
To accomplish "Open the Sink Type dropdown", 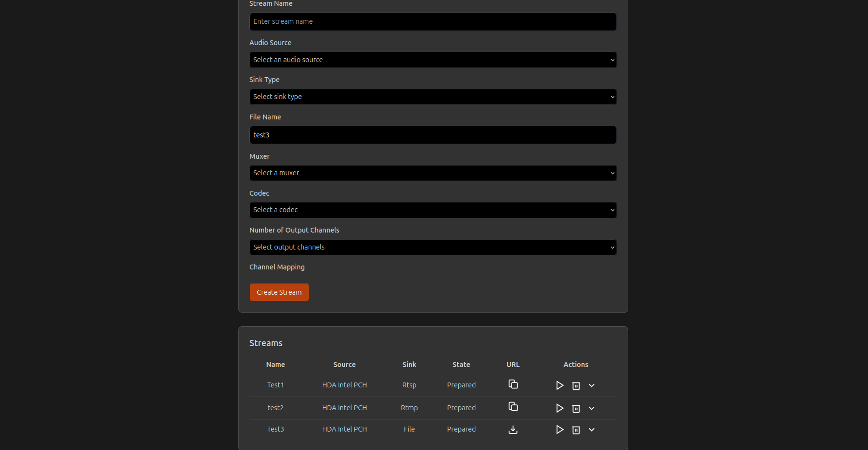I will [433, 97].
